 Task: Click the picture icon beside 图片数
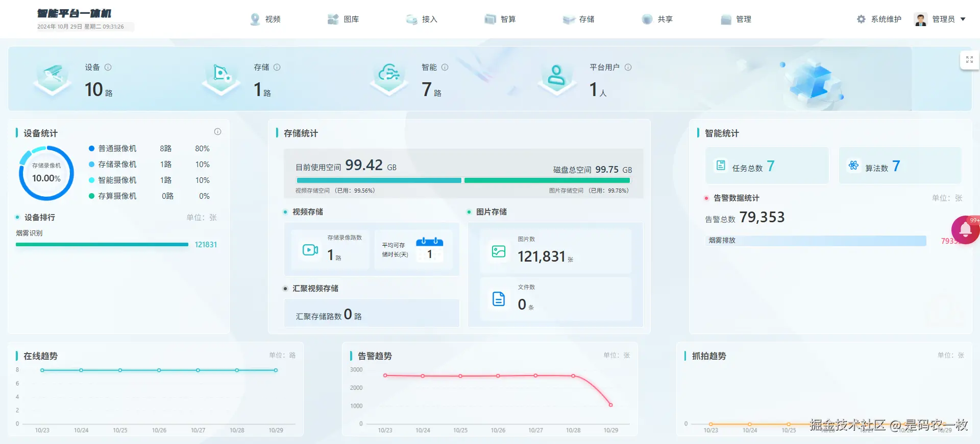click(x=499, y=251)
